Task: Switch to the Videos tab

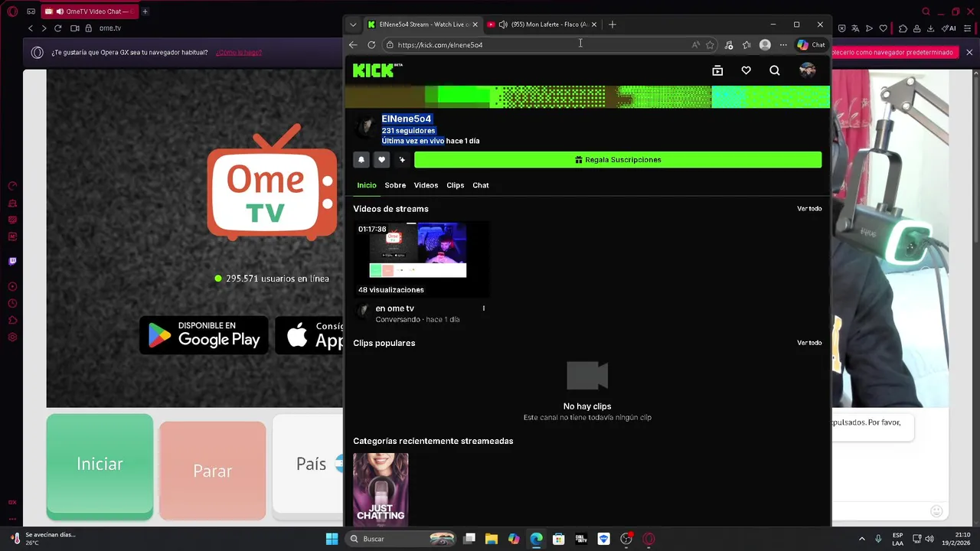Action: click(426, 185)
